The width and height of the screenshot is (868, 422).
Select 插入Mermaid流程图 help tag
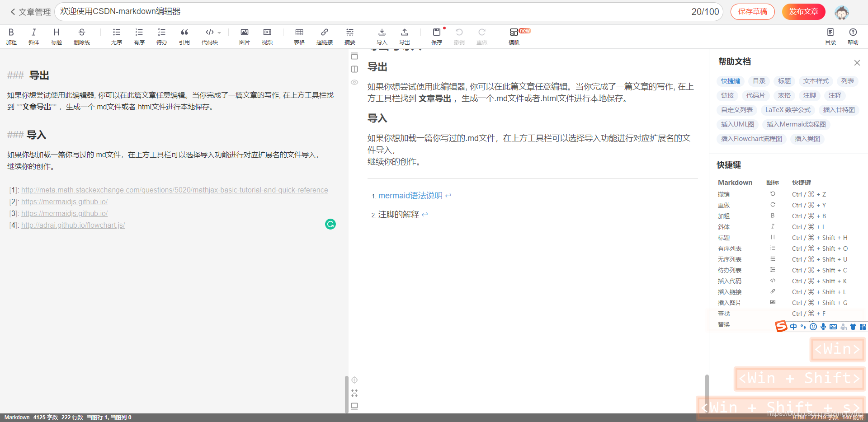point(796,124)
